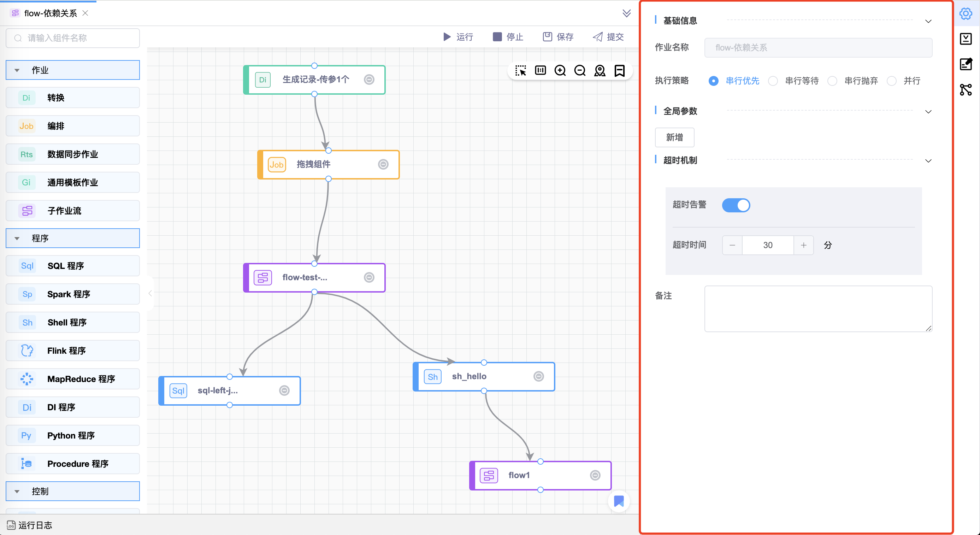Select the 并行 execution strategy

892,81
